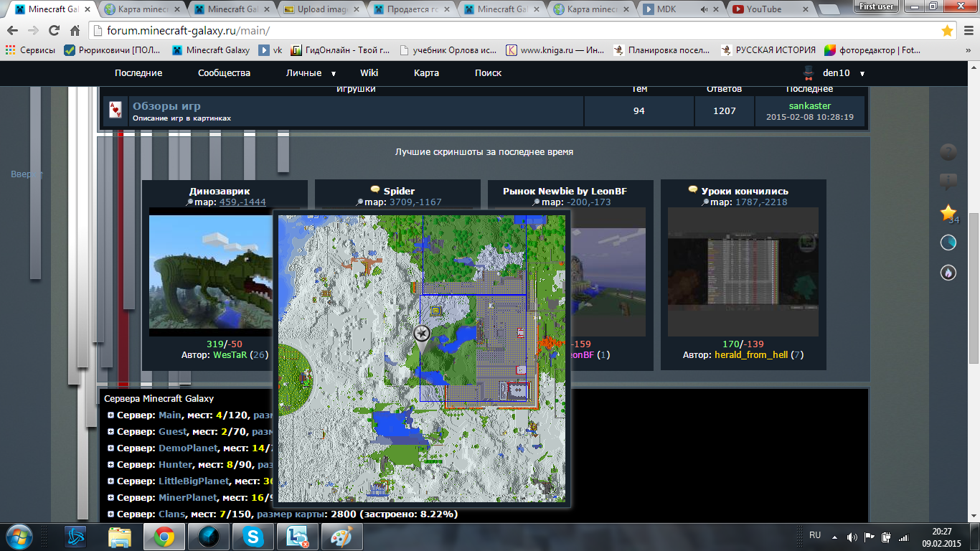The image size is (980, 551).
Task: Click the browser address bar URL field
Action: coord(502,31)
